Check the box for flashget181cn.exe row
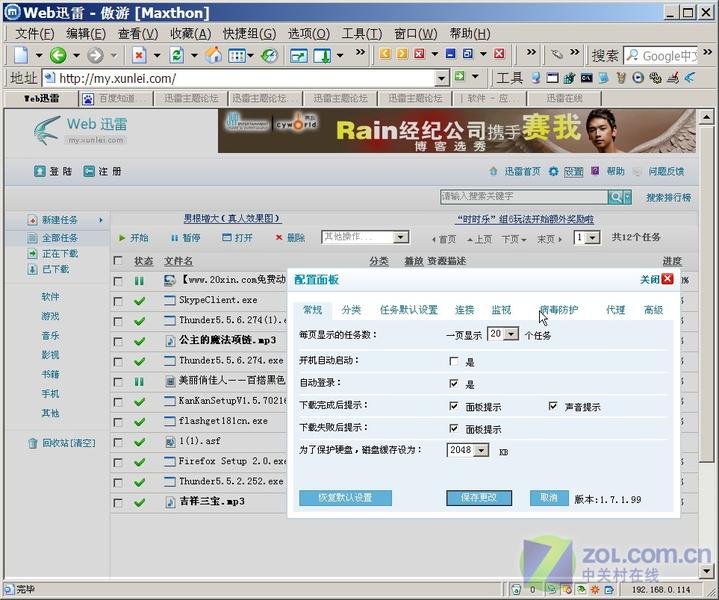This screenshot has width=719, height=600. click(118, 422)
